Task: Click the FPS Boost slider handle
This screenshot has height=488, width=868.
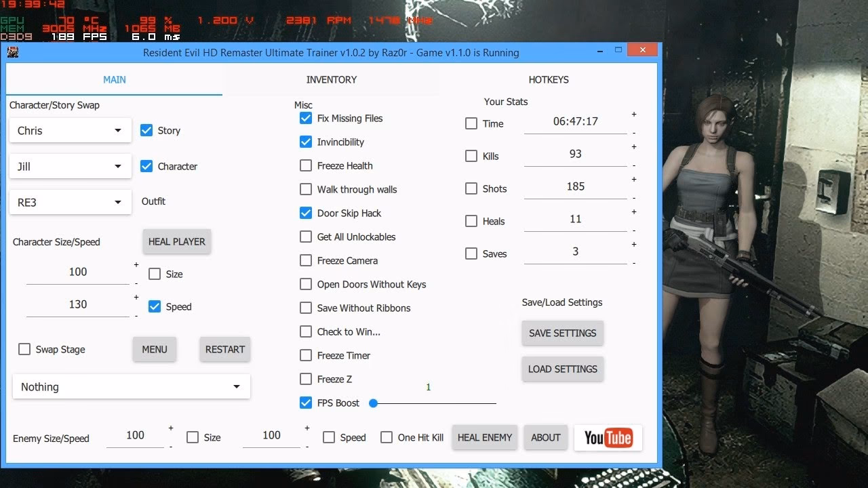Action: pos(373,403)
